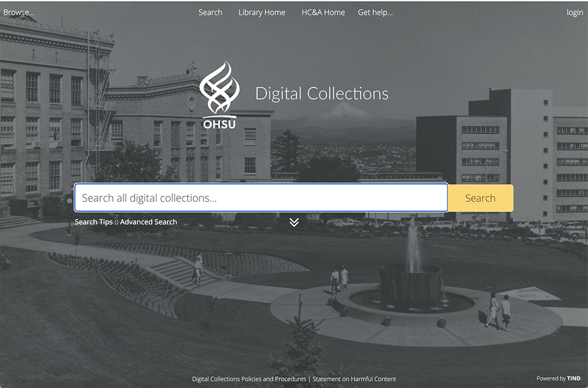Open Library Home from the top menu
The image size is (588, 388).
(x=262, y=12)
